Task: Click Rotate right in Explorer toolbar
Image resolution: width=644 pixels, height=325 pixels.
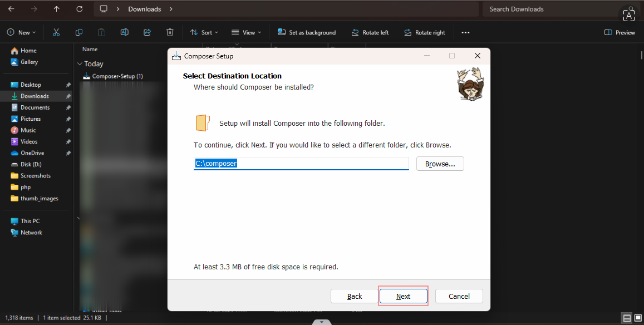Action: tap(425, 32)
